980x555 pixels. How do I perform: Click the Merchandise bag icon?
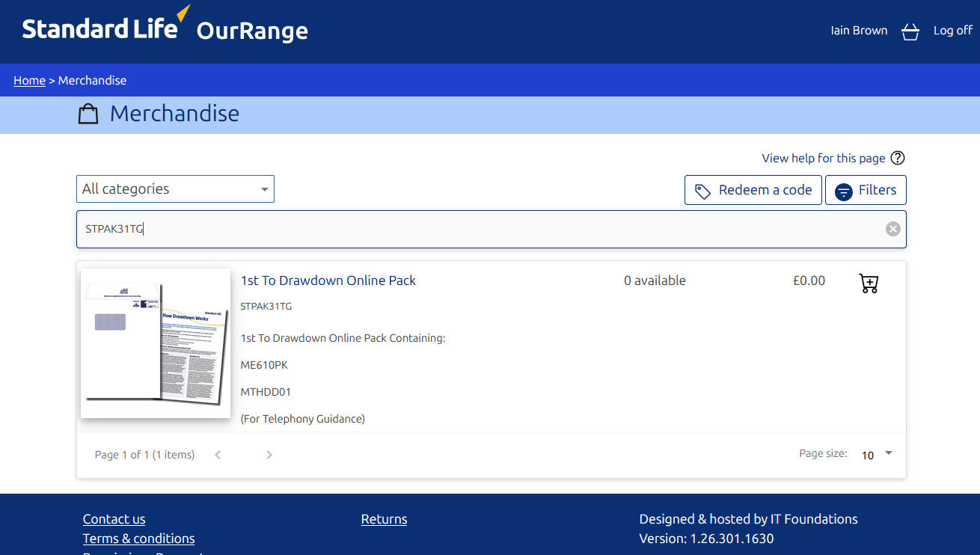coord(88,114)
